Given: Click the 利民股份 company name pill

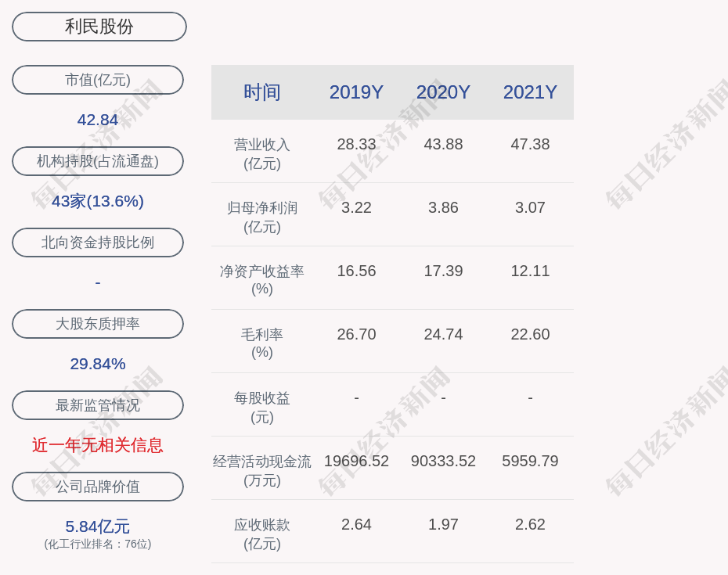Looking at the screenshot, I should tap(99, 27).
